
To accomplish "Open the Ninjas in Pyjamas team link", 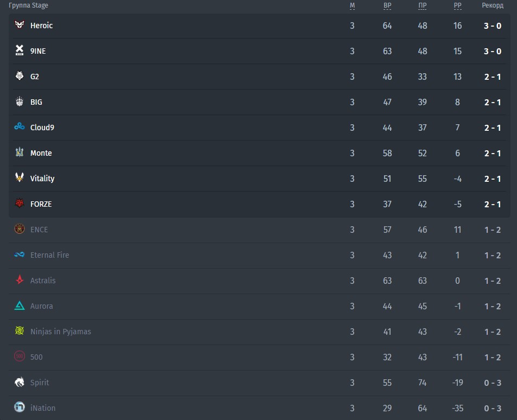I will coord(61,332).
